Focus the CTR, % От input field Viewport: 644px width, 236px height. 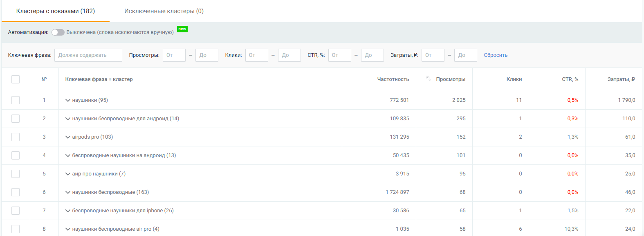(339, 55)
